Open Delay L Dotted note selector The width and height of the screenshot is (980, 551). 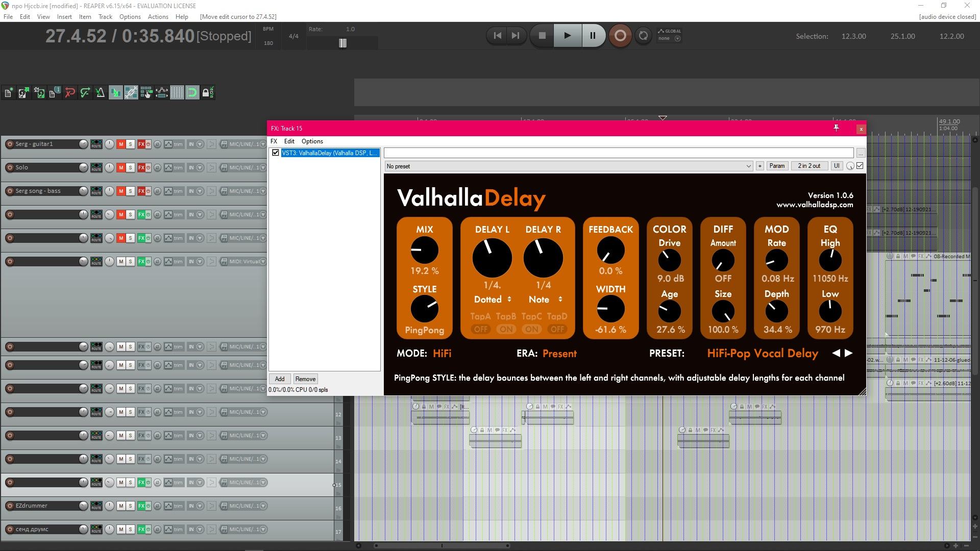[493, 299]
